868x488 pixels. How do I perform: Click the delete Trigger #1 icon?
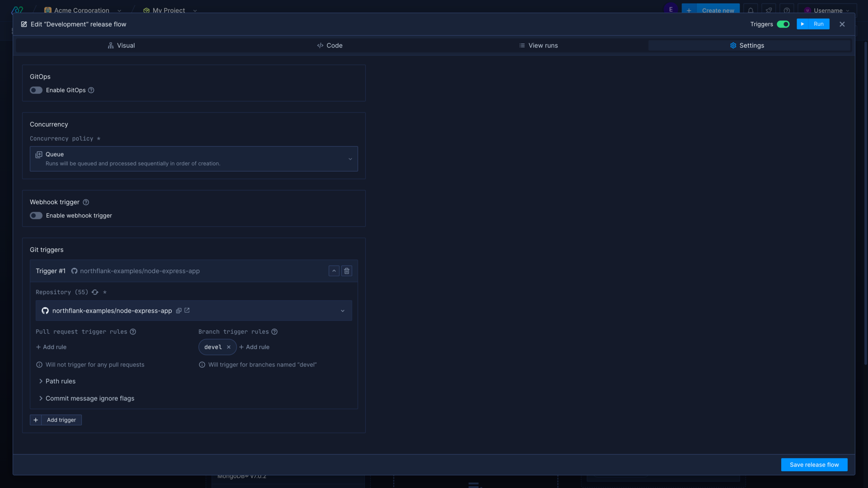click(347, 271)
